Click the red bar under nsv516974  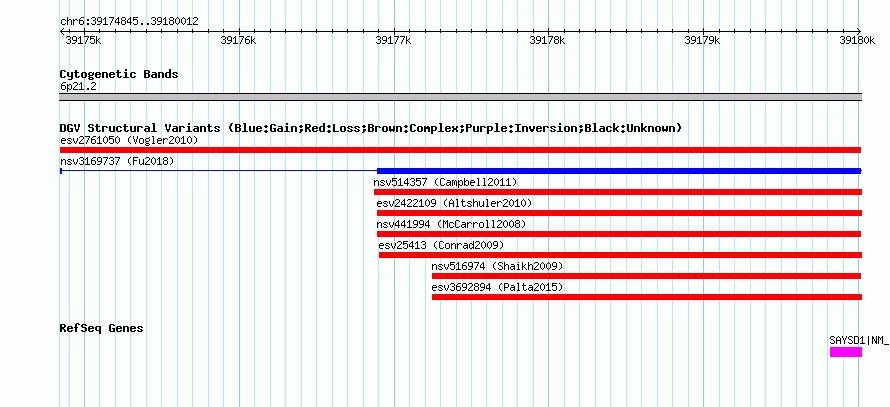click(646, 276)
